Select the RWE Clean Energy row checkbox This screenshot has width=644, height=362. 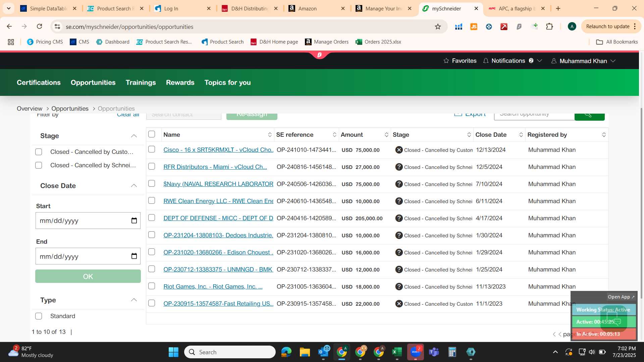[152, 200]
